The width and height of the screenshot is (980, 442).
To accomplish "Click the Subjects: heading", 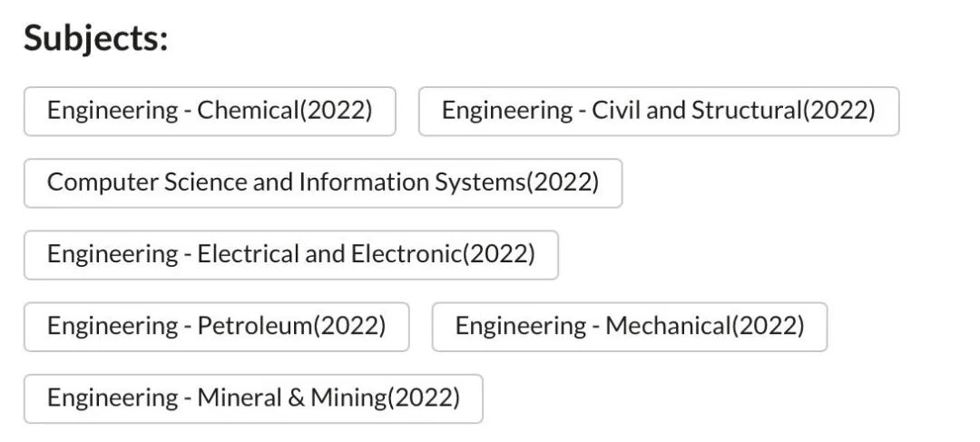I will tap(96, 39).
